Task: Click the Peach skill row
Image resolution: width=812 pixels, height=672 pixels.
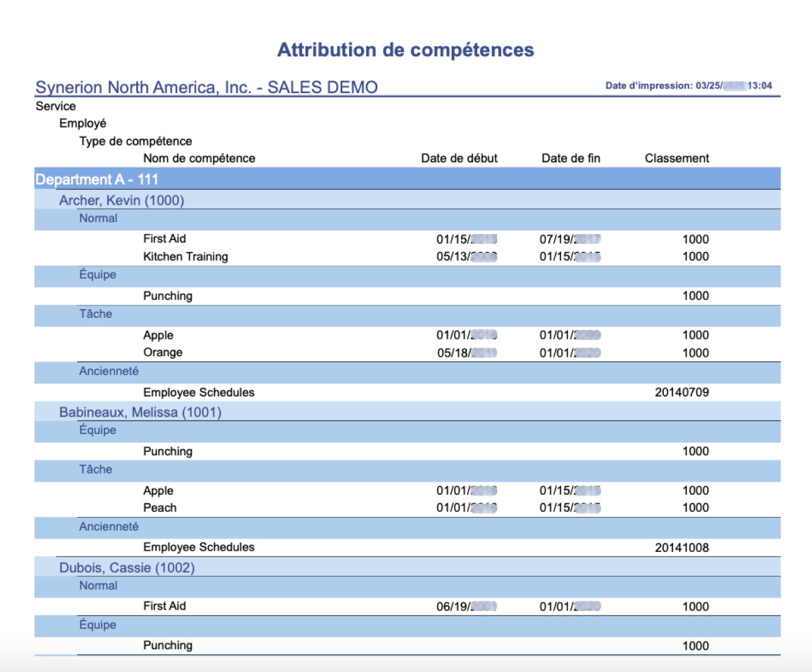Action: [x=407, y=508]
